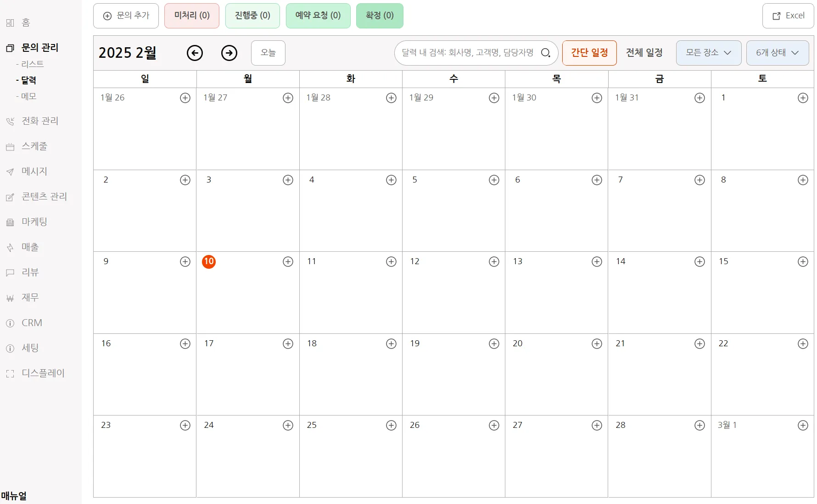Click the plus icon on February 28

[x=699, y=426]
